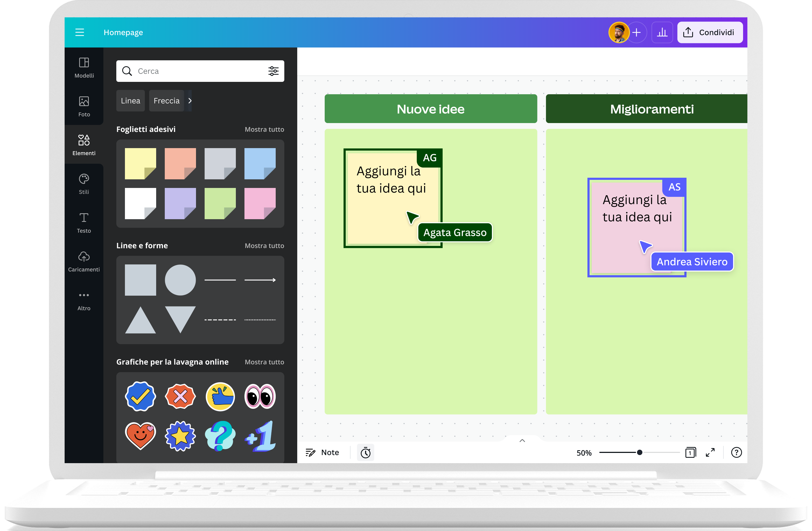Expand the bottom canvas panel chevron
Screen dimensions: 812x531
pyautogui.click(x=522, y=440)
